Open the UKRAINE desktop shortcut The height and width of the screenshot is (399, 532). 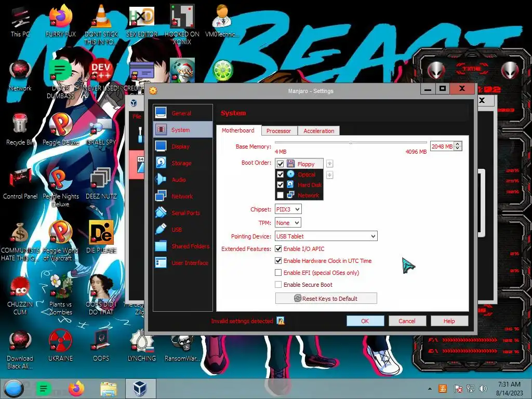(60, 345)
